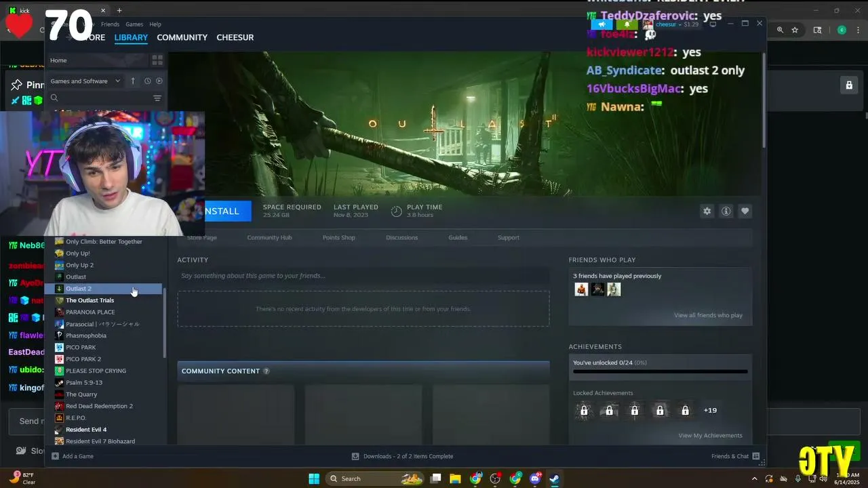This screenshot has height=488, width=868.
Task: Expand the Games and Software dropdown
Action: click(85, 81)
